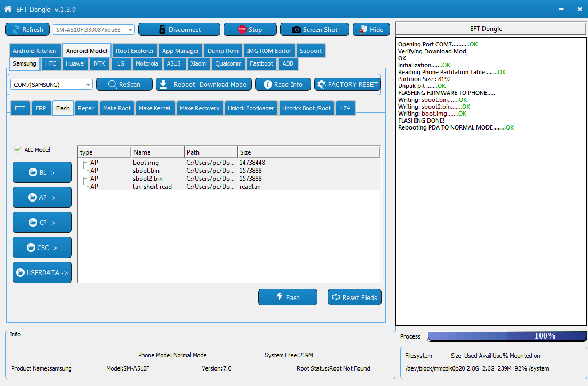
Task: Select the Xiaomi brand tab
Action: point(198,63)
